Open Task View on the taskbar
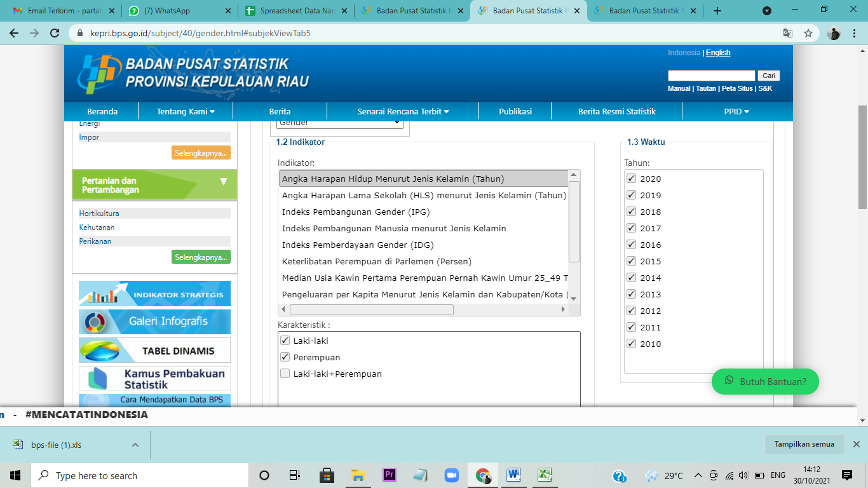868x488 pixels. [295, 475]
